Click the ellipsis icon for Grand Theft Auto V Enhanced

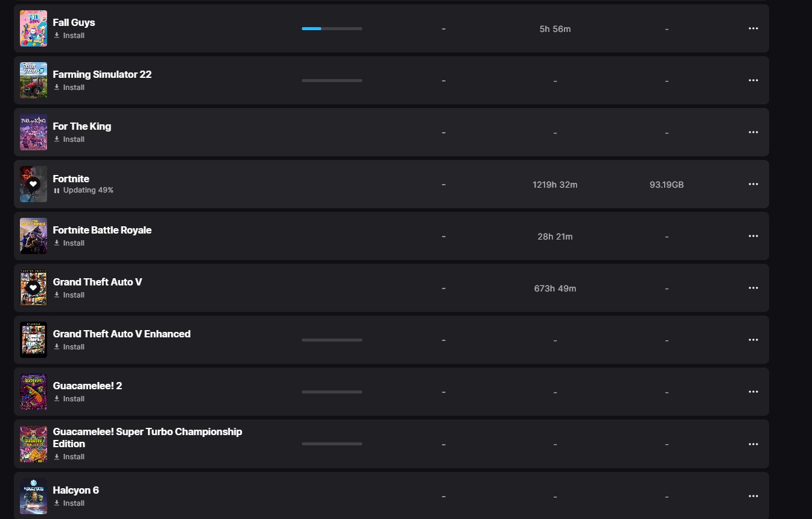[753, 340]
